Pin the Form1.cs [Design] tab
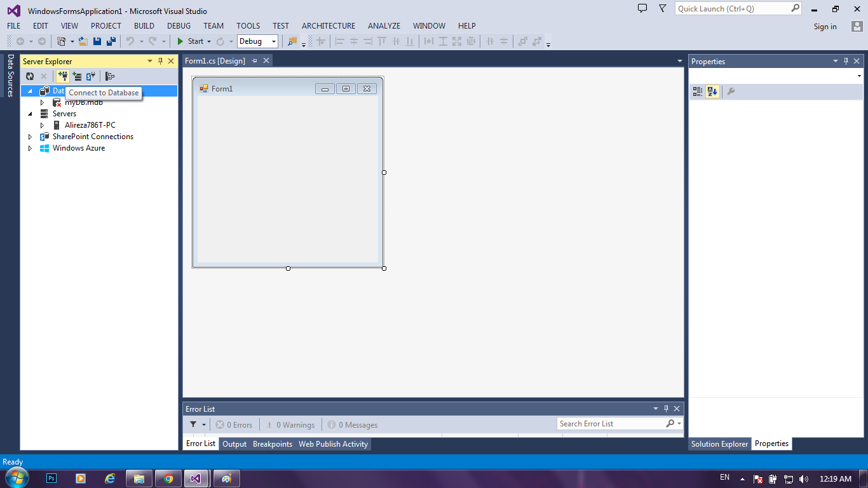868x488 pixels. click(254, 60)
